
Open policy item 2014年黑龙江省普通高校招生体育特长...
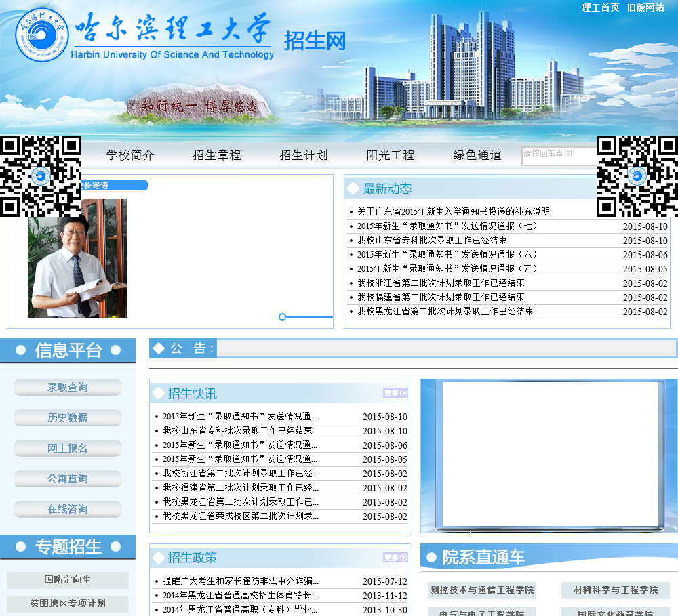point(240,595)
